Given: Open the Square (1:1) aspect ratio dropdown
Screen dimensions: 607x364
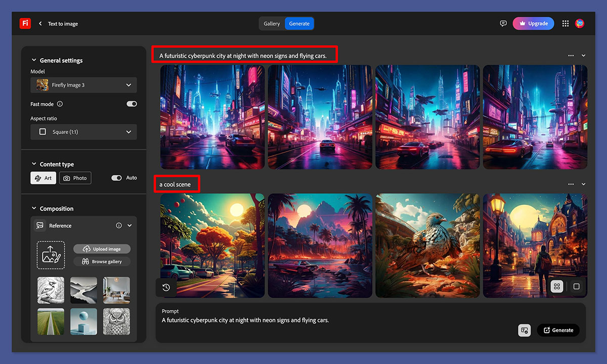Looking at the screenshot, I should (x=83, y=132).
